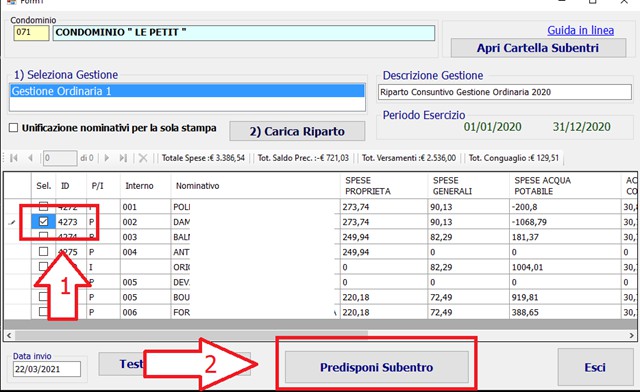Click cell -1068,79 in acqua potabile column
640x392 pixels.
(565, 222)
